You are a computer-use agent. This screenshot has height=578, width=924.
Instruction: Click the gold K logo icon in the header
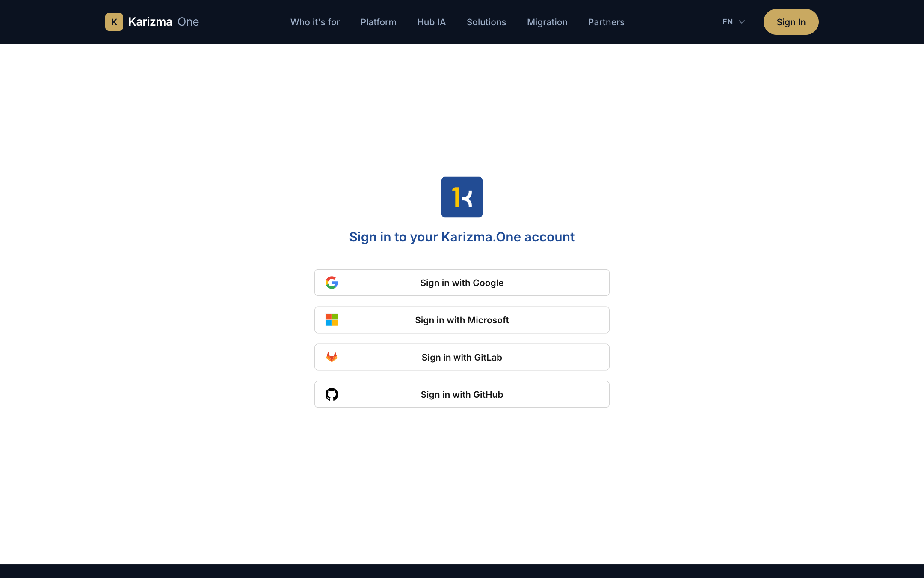pyautogui.click(x=114, y=22)
